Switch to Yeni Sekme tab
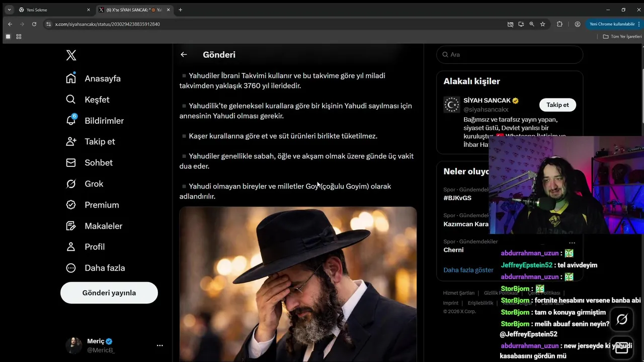 coord(53,10)
